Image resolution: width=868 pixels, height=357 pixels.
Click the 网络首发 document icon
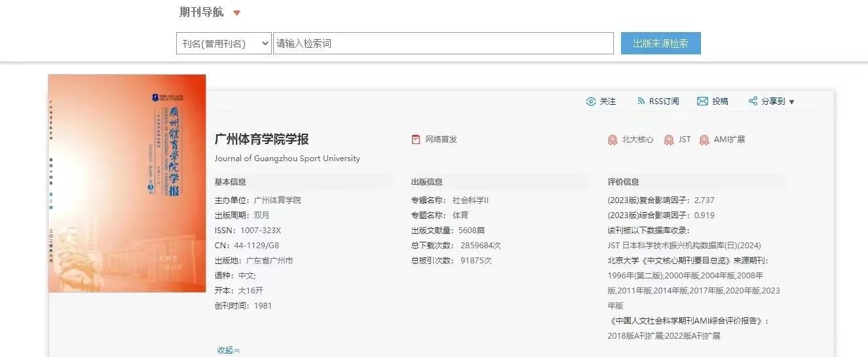pyautogui.click(x=415, y=140)
